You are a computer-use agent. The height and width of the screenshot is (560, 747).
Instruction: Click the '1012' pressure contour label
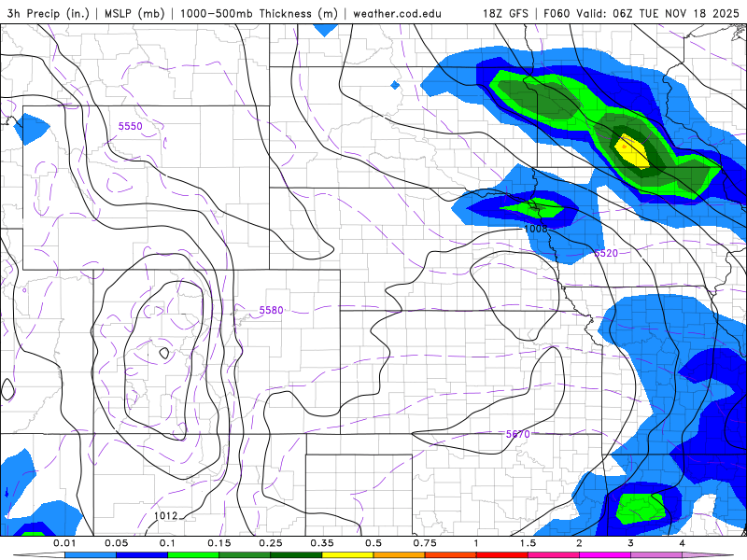coord(166,516)
